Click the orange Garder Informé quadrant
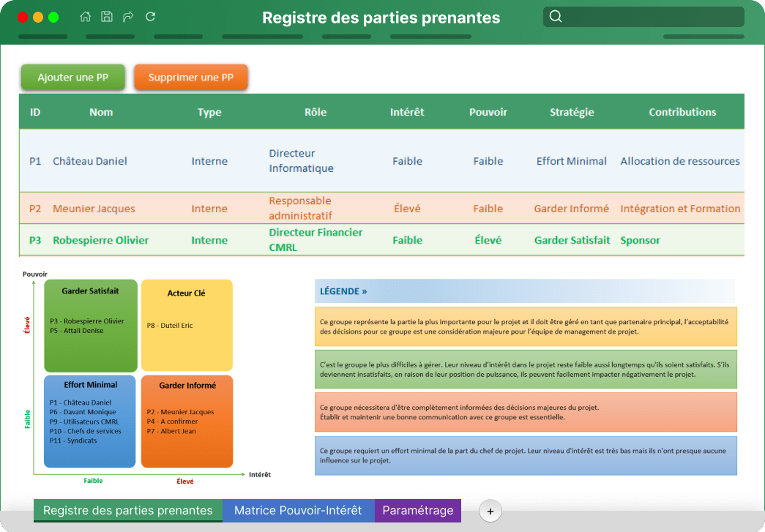 (186, 421)
